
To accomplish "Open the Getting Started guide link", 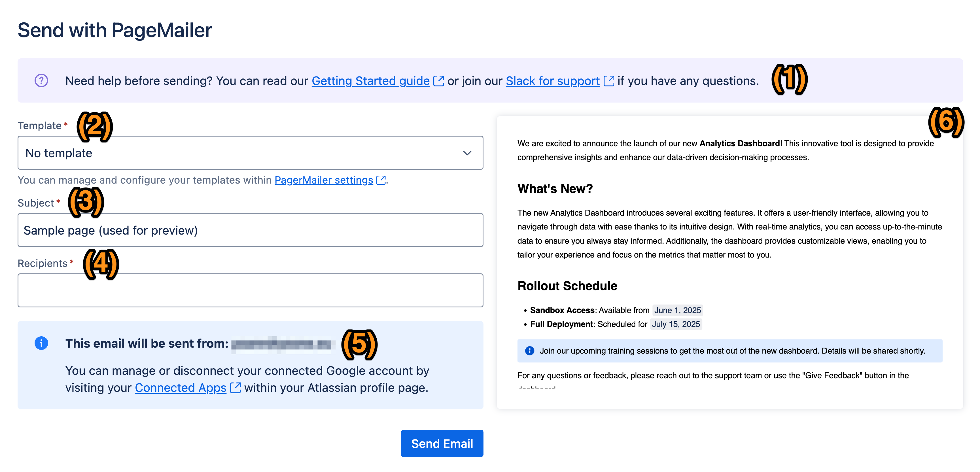I will point(370,81).
